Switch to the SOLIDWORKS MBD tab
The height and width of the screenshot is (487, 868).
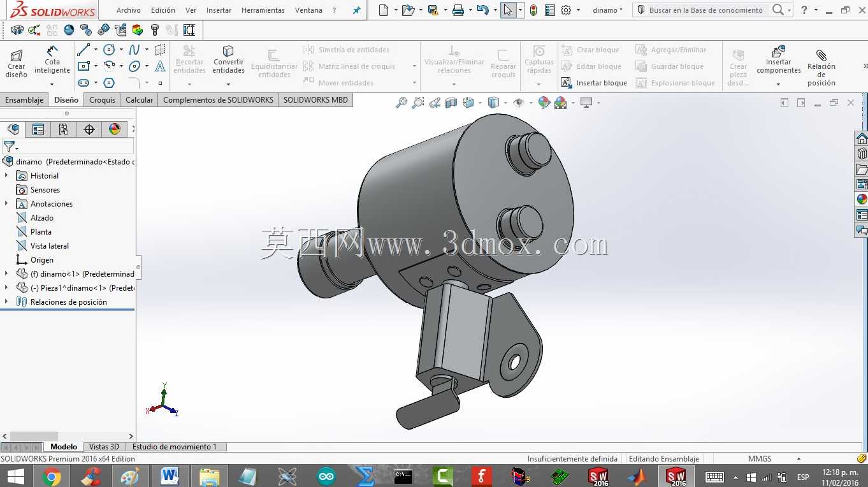tap(315, 100)
